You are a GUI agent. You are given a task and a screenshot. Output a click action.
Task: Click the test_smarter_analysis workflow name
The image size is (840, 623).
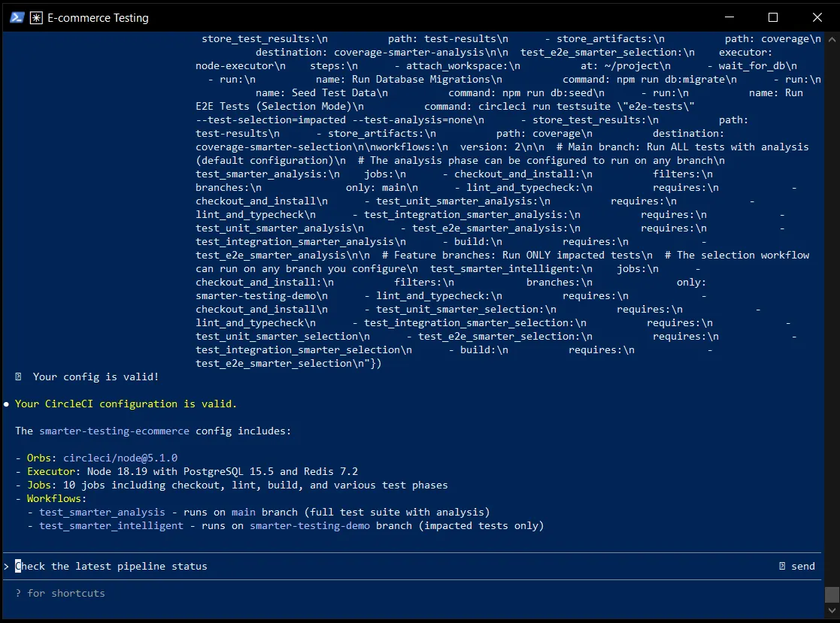click(102, 513)
